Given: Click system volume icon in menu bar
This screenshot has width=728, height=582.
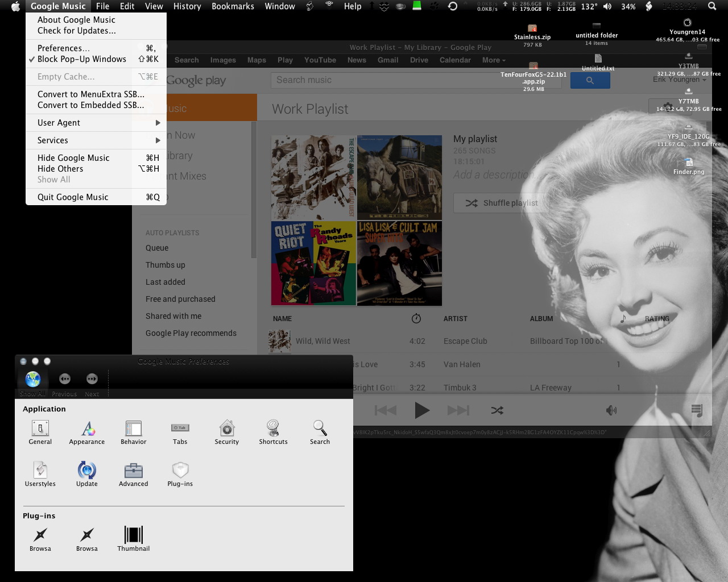Looking at the screenshot, I should pyautogui.click(x=607, y=6).
